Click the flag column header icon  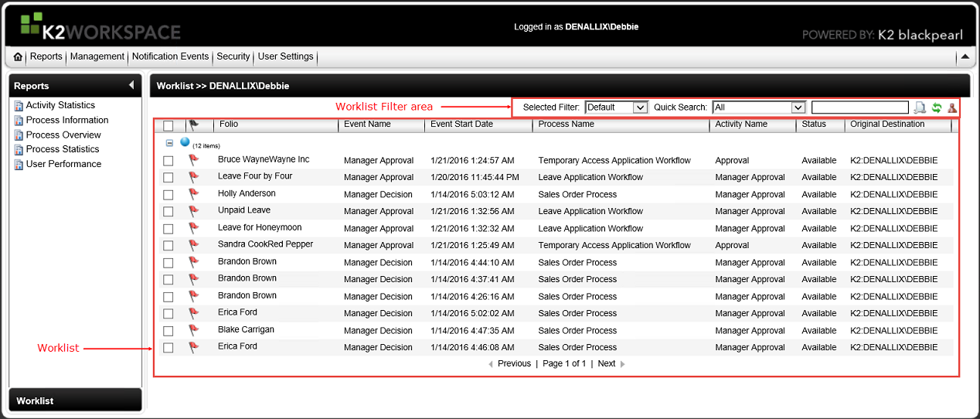tap(193, 124)
